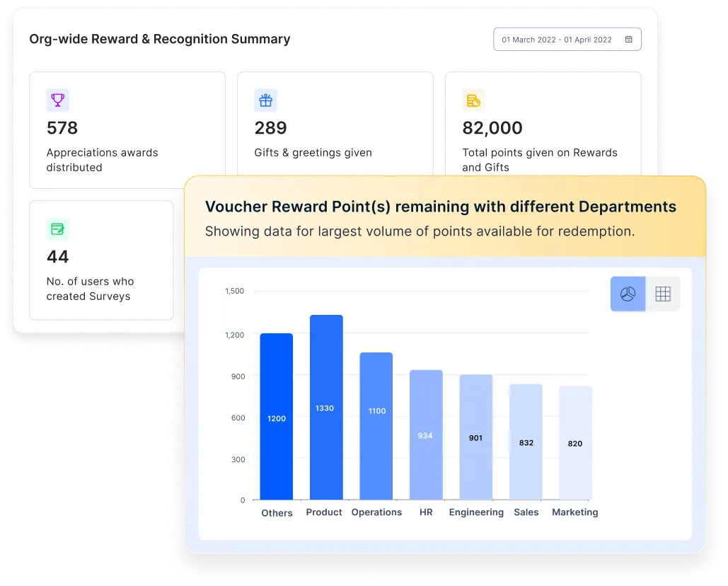Select the trophy icon on appreciations card
728x586 pixels.
click(57, 100)
